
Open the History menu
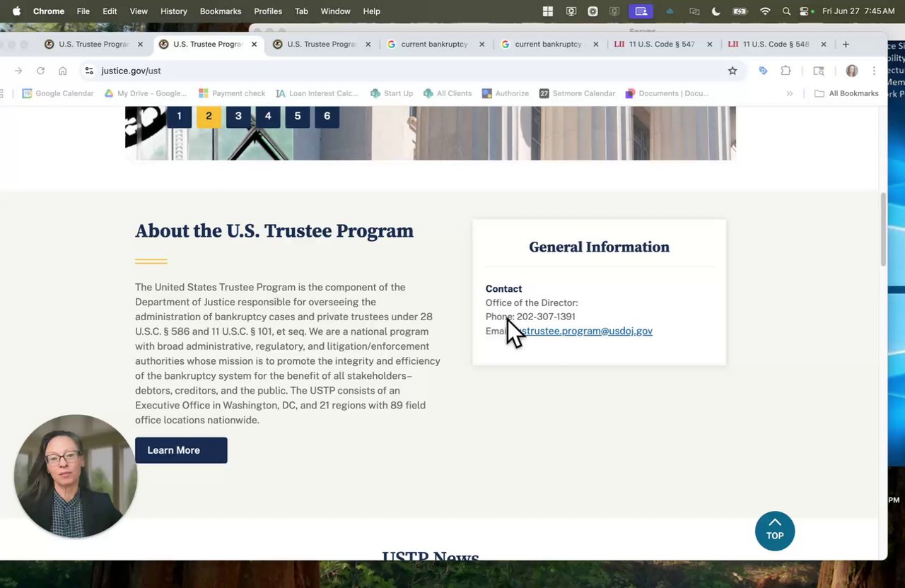[173, 11]
